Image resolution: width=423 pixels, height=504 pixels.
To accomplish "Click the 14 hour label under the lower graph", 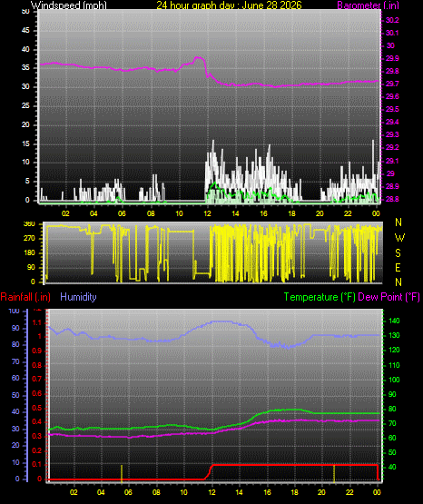I will [240, 492].
